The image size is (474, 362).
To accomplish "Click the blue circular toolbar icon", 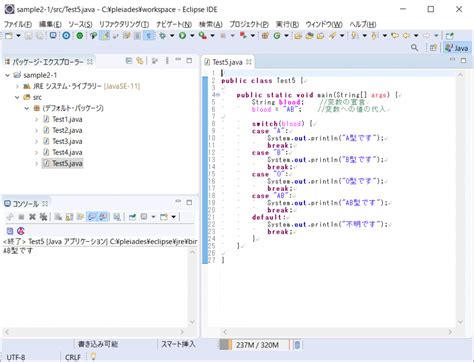I will click(x=66, y=35).
